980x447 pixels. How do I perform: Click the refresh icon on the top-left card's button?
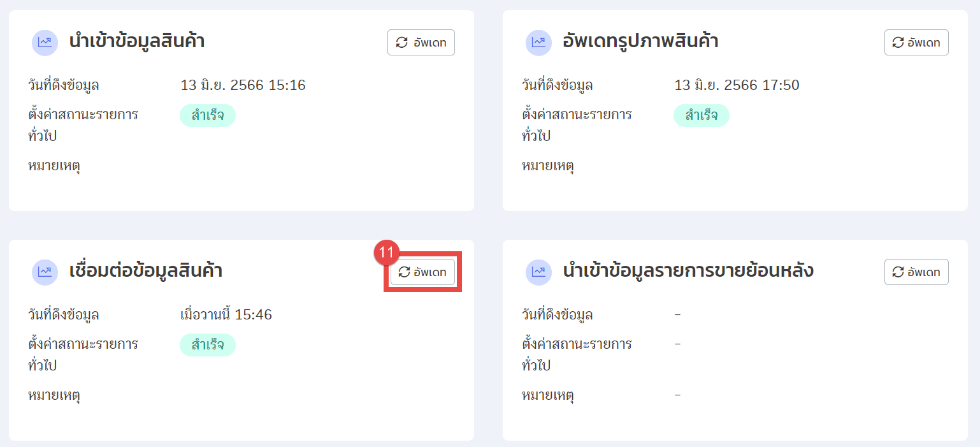pyautogui.click(x=403, y=42)
